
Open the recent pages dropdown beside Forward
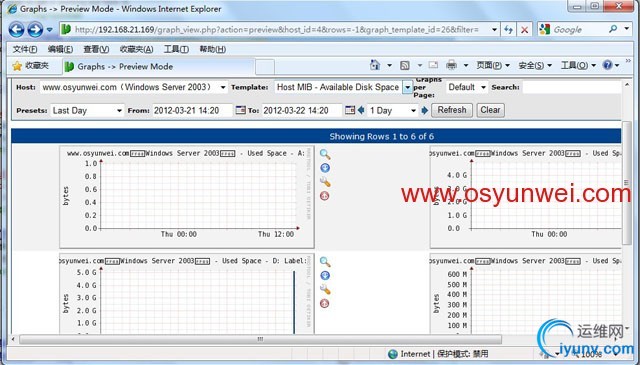[49, 29]
